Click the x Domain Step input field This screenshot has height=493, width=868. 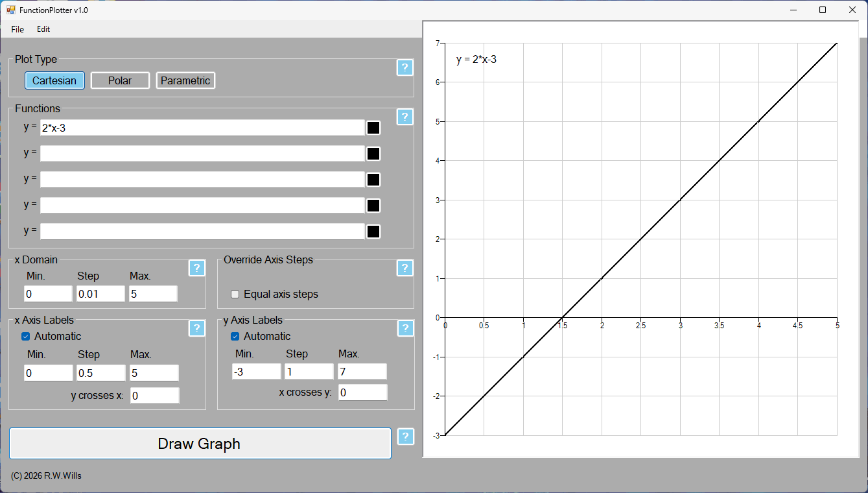coord(100,295)
